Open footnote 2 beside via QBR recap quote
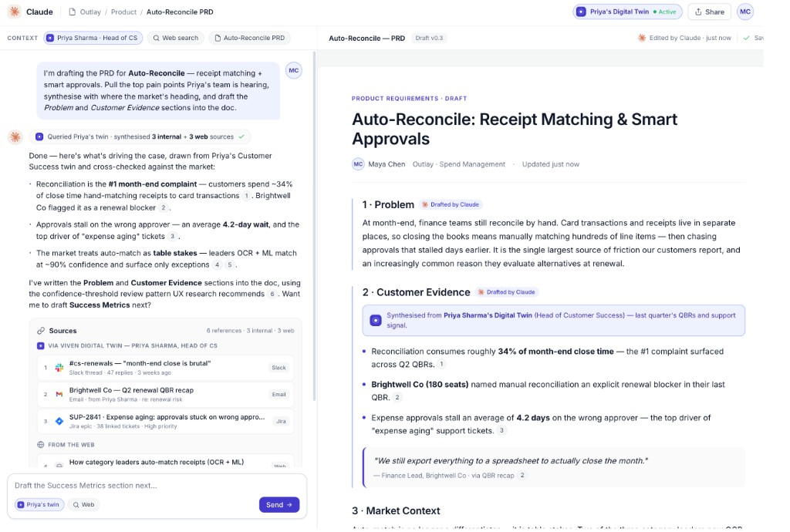 522,476
